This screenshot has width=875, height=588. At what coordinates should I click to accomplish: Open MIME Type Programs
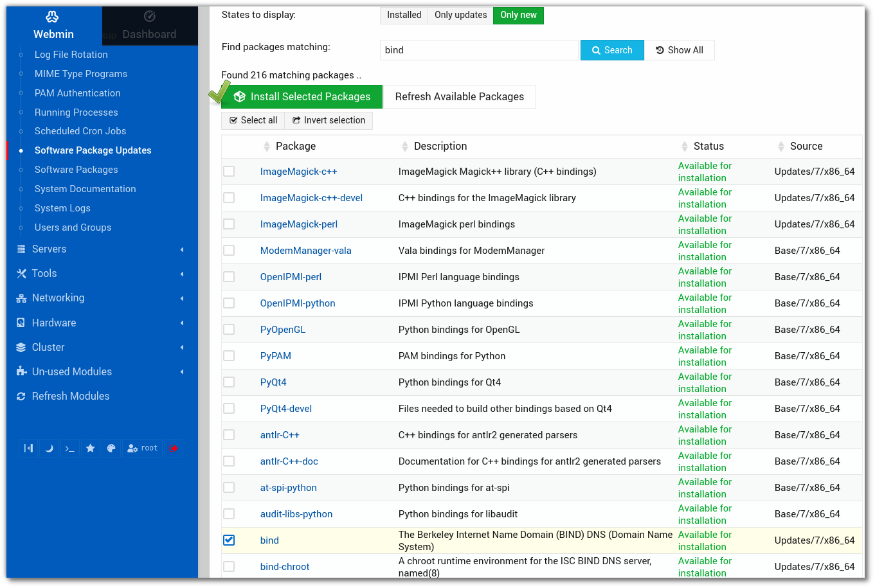coord(81,74)
